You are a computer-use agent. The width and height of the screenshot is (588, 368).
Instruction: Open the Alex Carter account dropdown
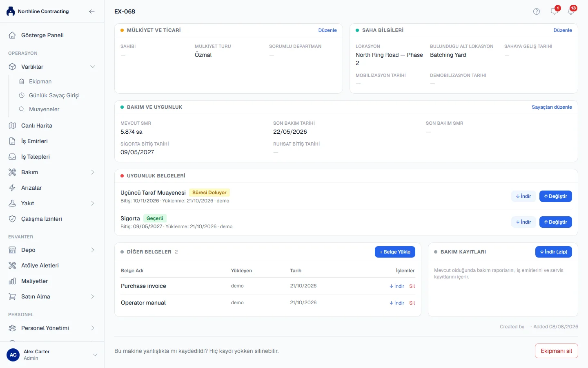tap(95, 355)
